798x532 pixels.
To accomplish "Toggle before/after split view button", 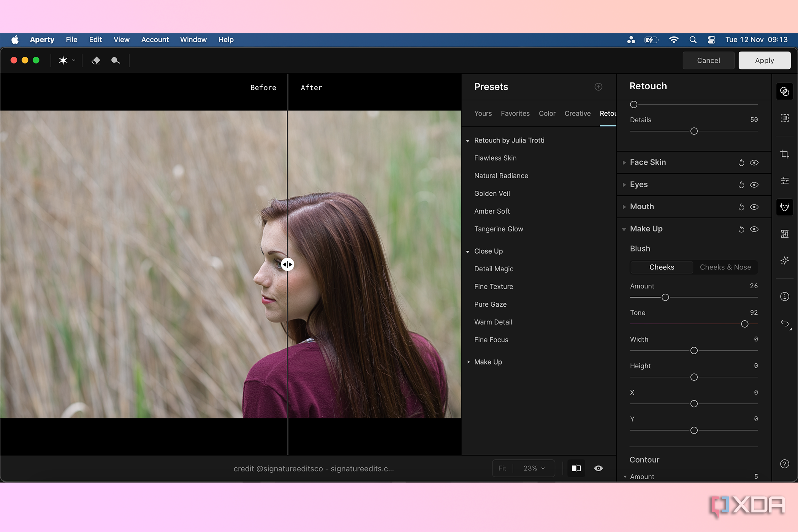I will pos(576,468).
